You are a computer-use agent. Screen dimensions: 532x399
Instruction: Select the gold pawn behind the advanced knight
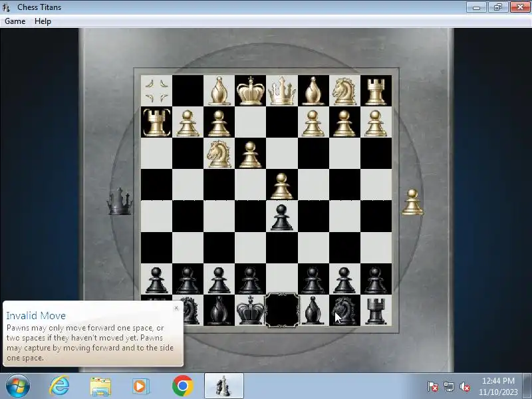tap(219, 123)
